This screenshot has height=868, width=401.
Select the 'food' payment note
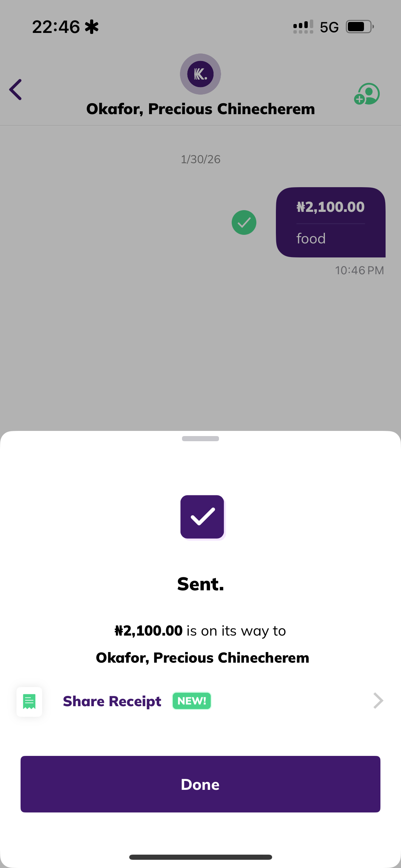point(311,239)
